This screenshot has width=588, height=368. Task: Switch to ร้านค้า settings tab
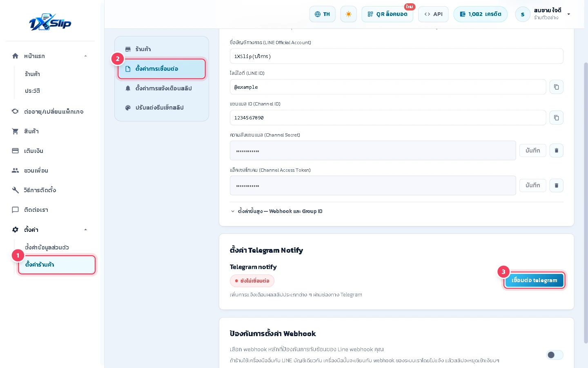tap(162, 49)
